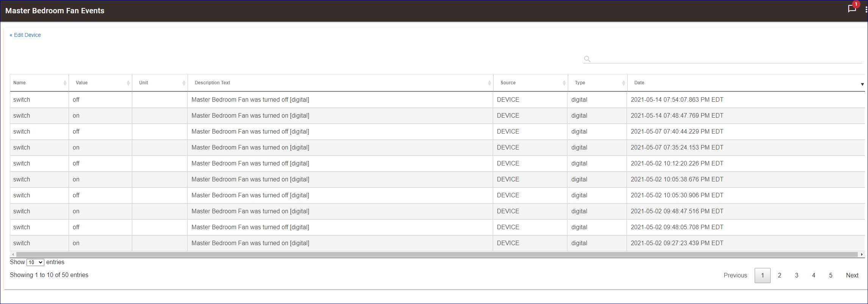Select date 2021-05-02 09:27:23.439 PM EDT
The height and width of the screenshot is (304, 868).
tap(677, 243)
